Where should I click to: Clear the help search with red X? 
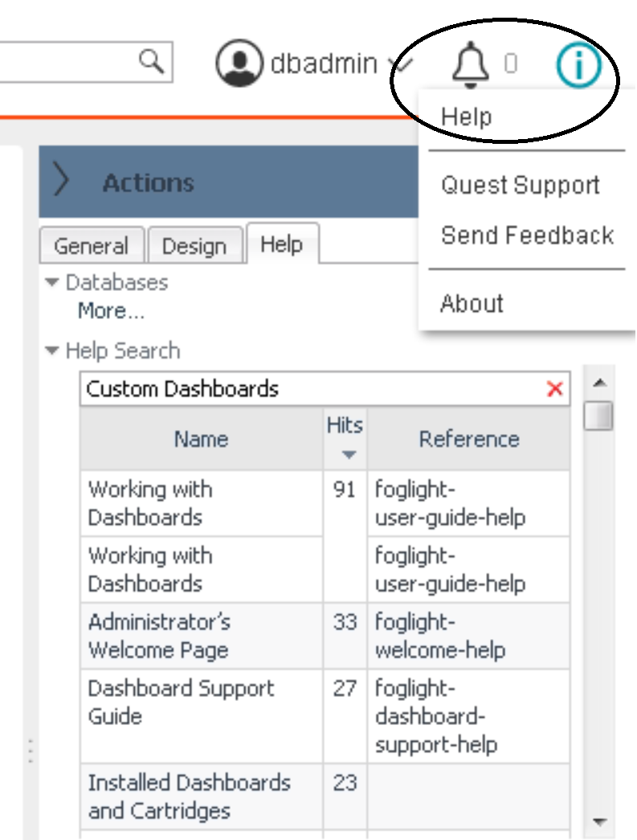554,389
